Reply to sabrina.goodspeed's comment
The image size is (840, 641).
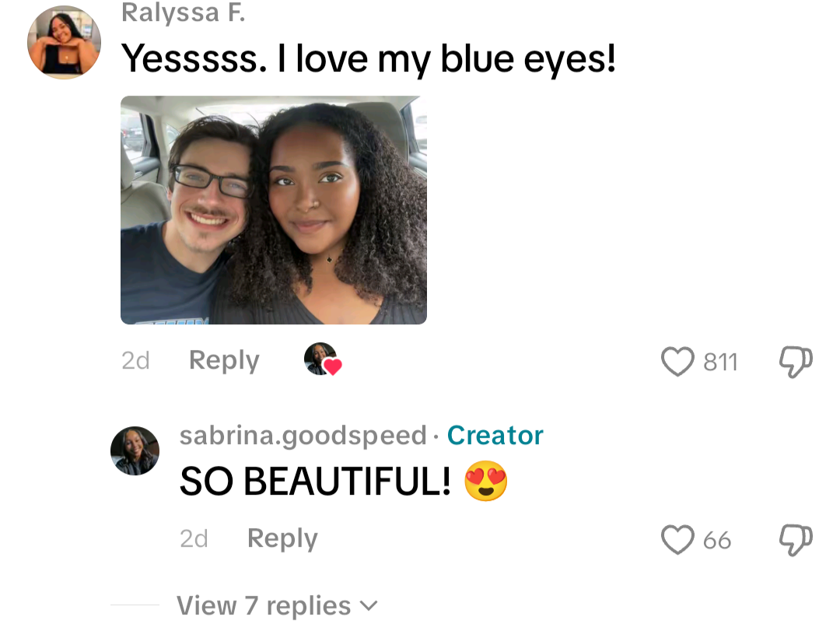coord(282,538)
